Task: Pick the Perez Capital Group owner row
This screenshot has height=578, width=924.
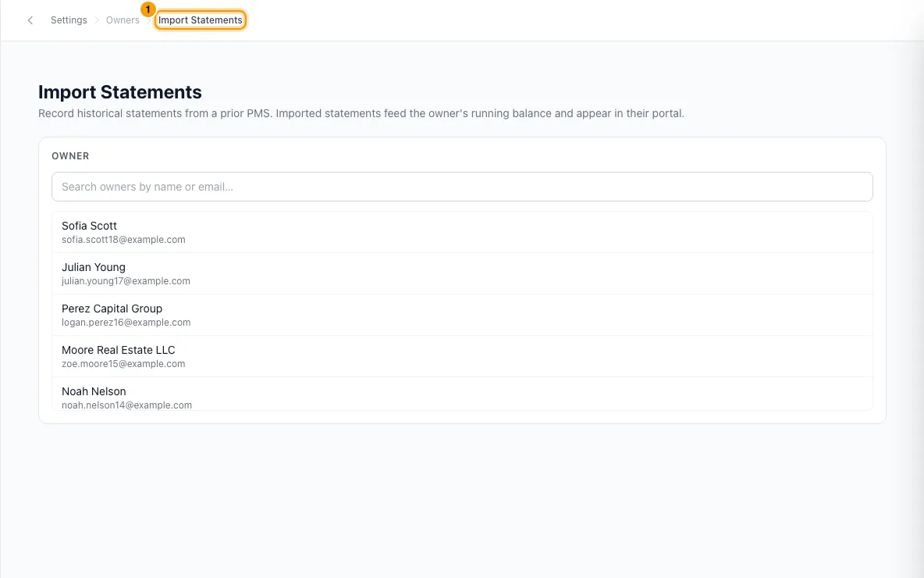Action: 462,315
